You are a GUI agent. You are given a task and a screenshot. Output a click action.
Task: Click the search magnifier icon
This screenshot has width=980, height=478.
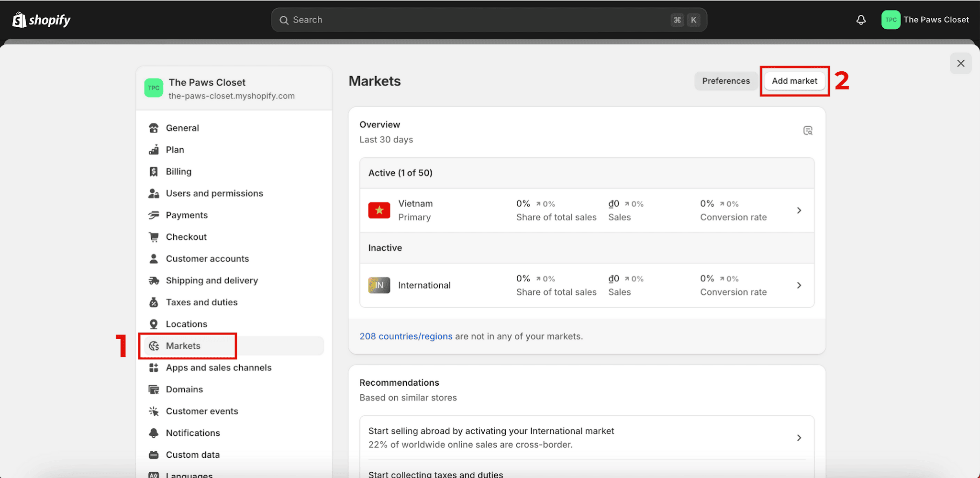(x=284, y=20)
